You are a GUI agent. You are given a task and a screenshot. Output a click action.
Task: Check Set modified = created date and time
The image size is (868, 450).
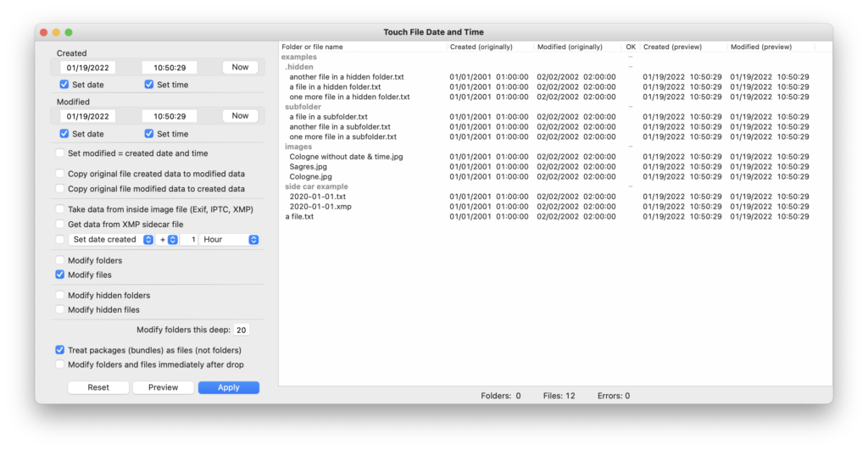60,153
